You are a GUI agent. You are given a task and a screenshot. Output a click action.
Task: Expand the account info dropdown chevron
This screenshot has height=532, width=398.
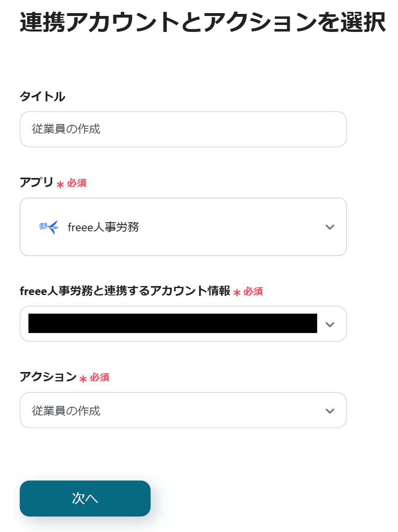click(x=330, y=325)
